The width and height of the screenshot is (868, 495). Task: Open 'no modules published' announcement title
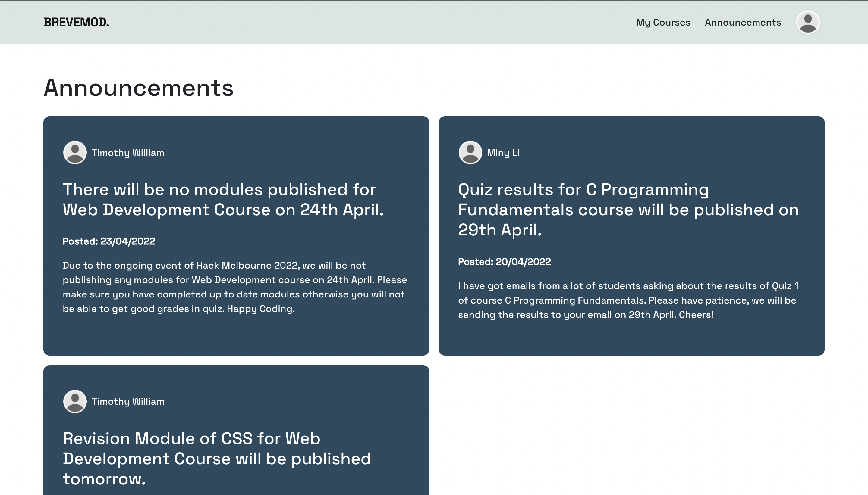[223, 200]
